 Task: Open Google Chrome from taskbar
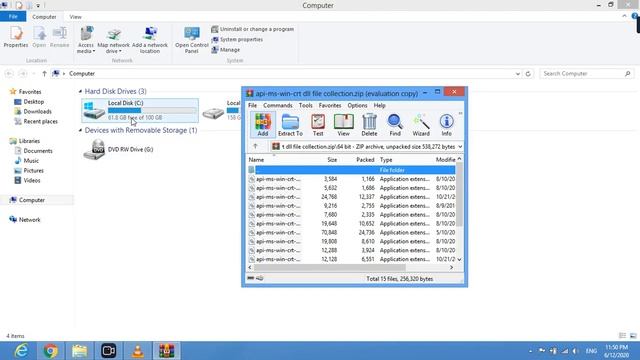click(51, 351)
